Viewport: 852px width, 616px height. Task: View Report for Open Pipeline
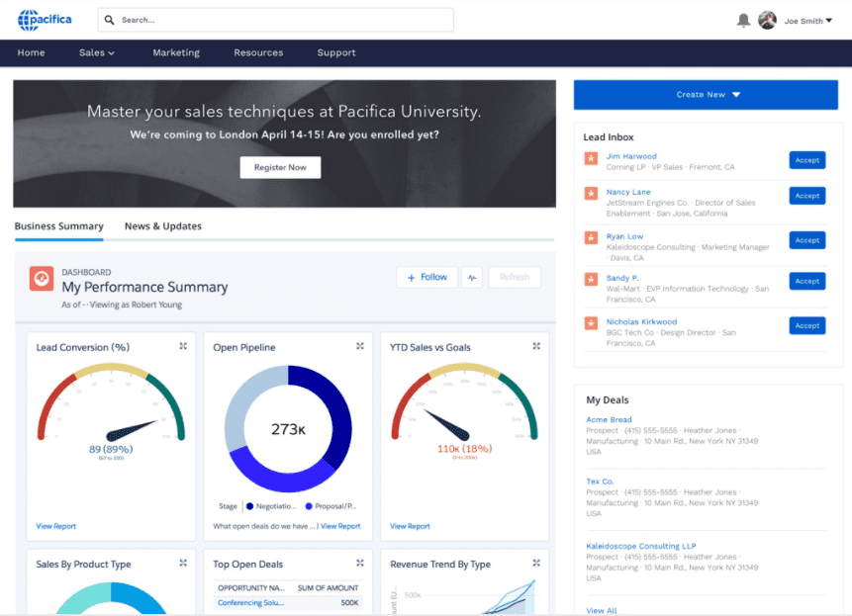(x=340, y=526)
